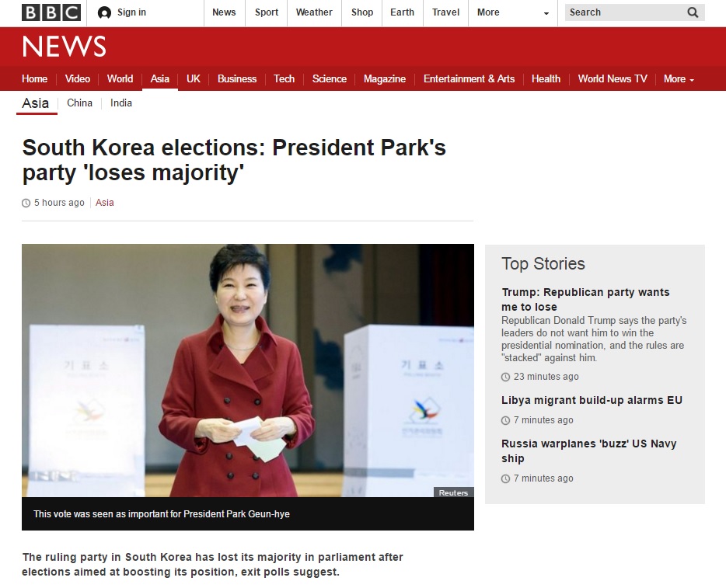Read 'Libya migrant build-up alarms EU' story
This screenshot has width=726, height=588.
pyautogui.click(x=592, y=400)
